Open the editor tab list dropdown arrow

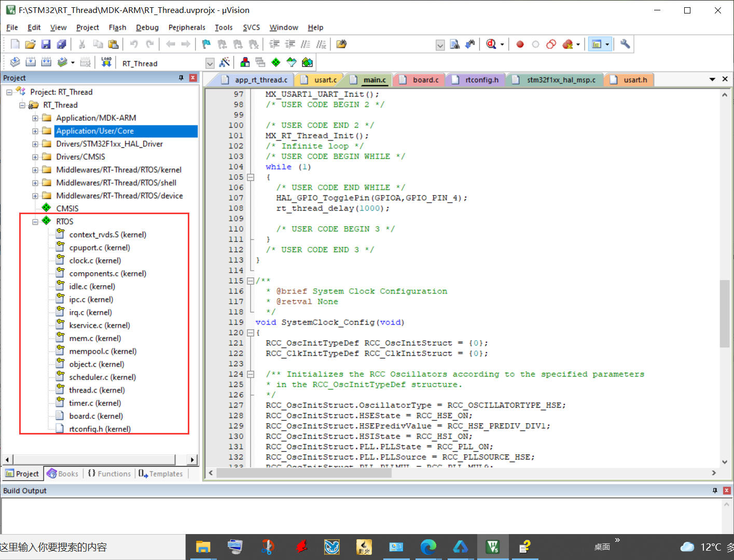point(712,79)
